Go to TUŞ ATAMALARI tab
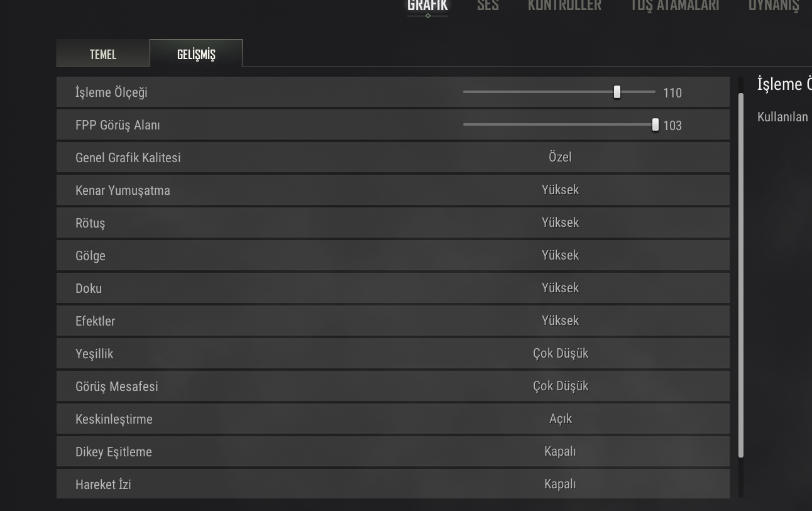This screenshot has width=812, height=511. 675,6
